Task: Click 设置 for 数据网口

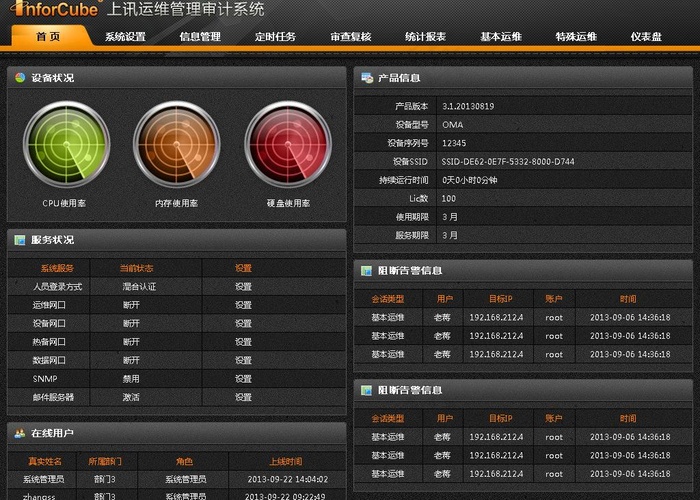Action: [243, 360]
